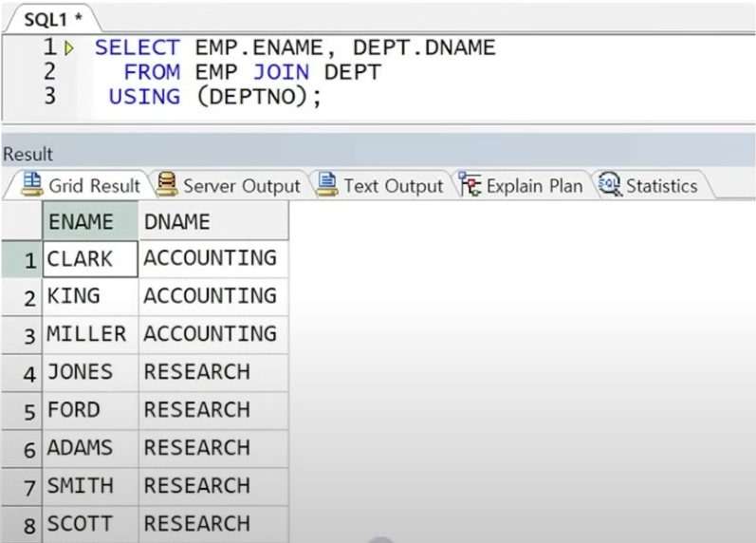Select the SMITH cell
This screenshot has width=756, height=543.
tap(91, 487)
